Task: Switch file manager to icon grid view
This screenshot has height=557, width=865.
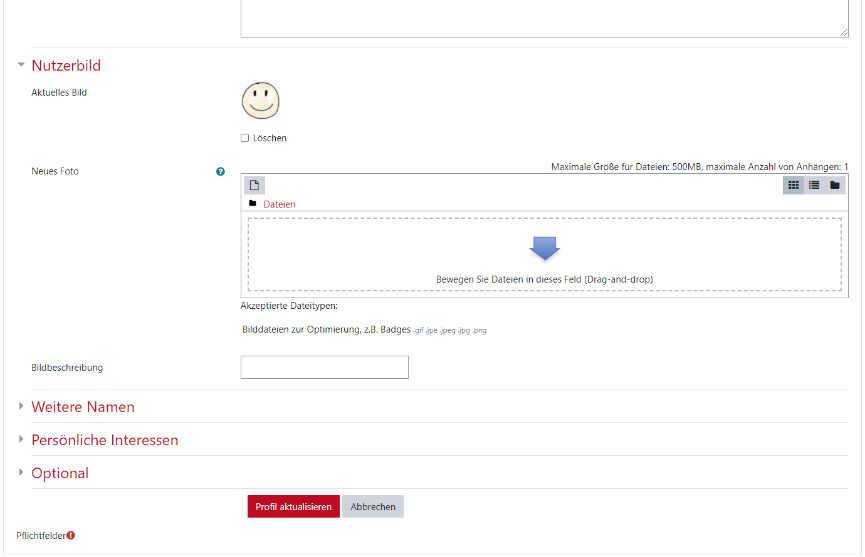Action: (793, 185)
